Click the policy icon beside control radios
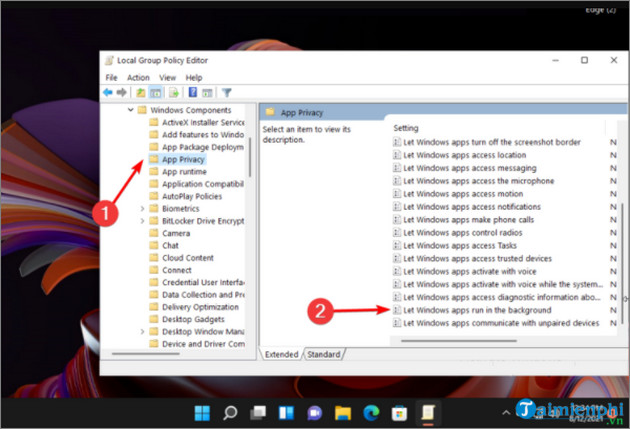630x429 pixels. pyautogui.click(x=397, y=233)
